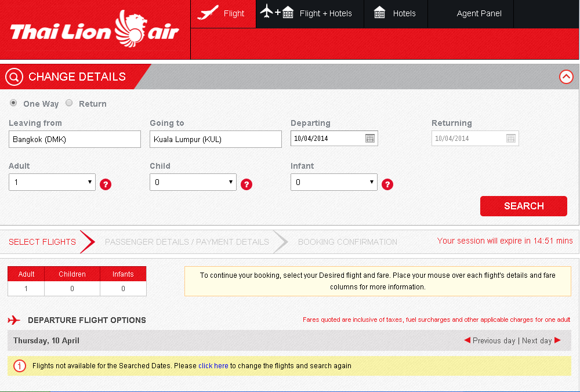The height and width of the screenshot is (392, 580).
Task: Click the Leaving from field with Bangkok (DMK)
Action: pos(75,139)
